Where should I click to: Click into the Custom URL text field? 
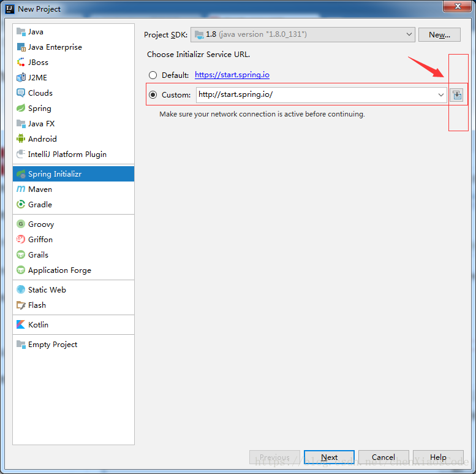point(315,95)
